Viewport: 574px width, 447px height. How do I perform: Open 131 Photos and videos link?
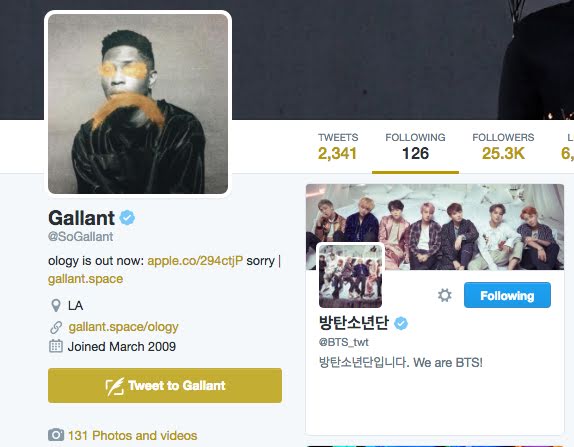(x=133, y=435)
